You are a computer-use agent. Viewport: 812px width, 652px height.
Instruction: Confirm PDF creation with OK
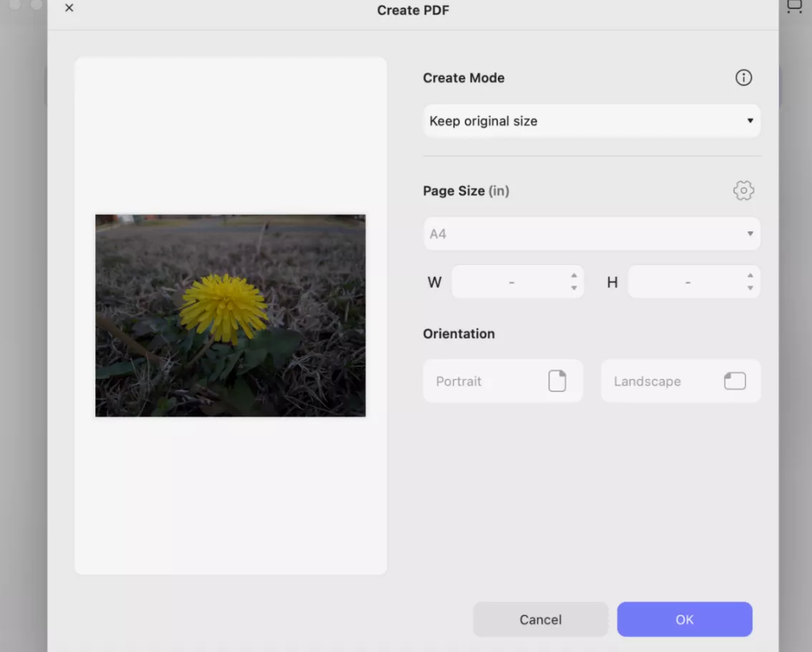click(684, 620)
